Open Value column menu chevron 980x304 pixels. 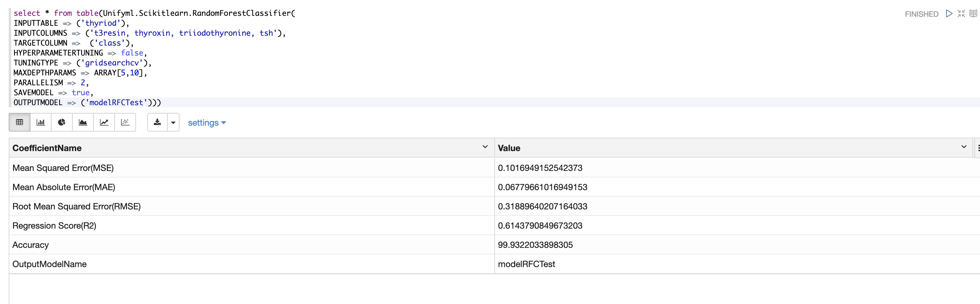(x=964, y=147)
